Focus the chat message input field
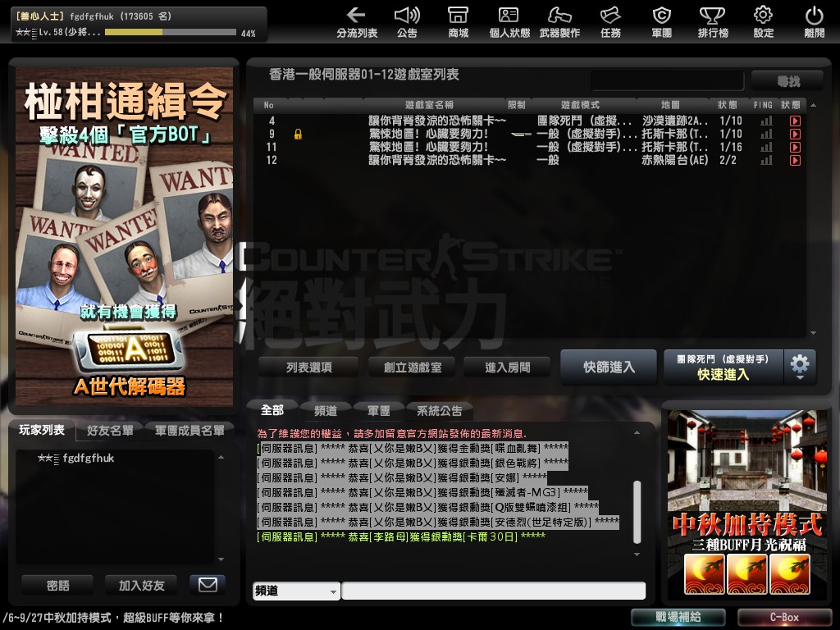Viewport: 840px width, 630px height. coord(493,591)
